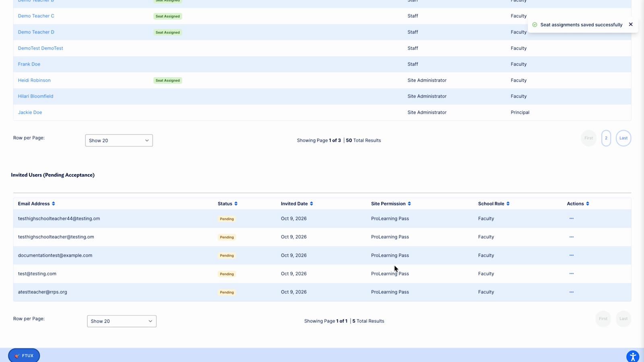Click Seat Assigned badge for Heidi Robinson
644x362 pixels.
[167, 80]
